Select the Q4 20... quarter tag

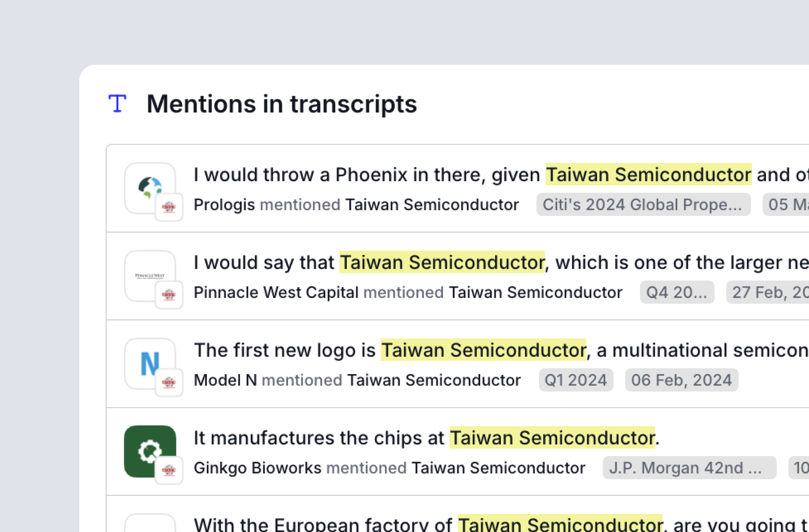coord(677,292)
